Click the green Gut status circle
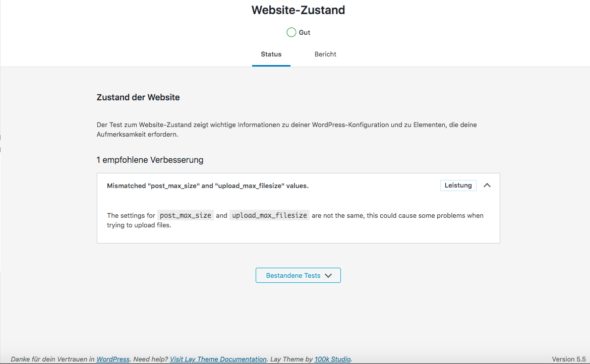This screenshot has height=364, width=590. (x=291, y=32)
